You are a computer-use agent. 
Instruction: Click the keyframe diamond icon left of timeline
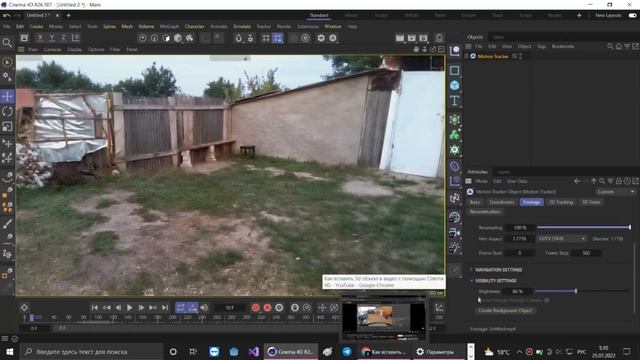24,307
